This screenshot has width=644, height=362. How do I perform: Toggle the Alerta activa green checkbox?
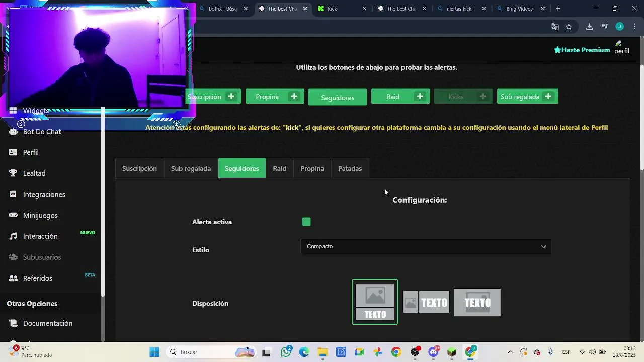306,222
